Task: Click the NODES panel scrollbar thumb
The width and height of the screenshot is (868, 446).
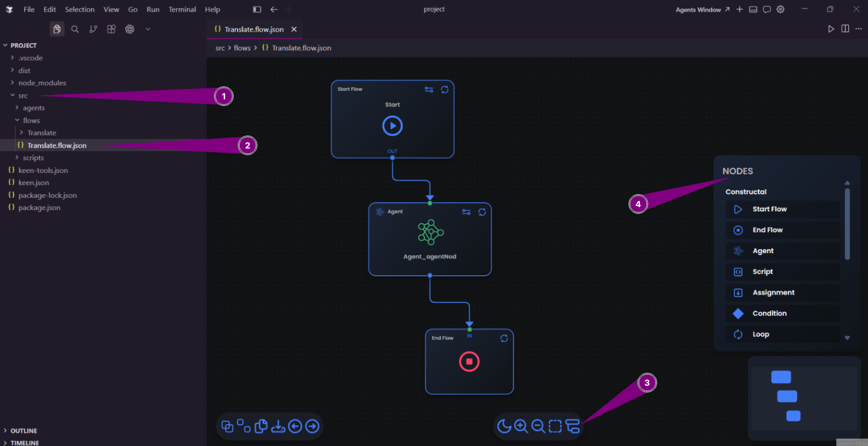Action: tap(847, 224)
